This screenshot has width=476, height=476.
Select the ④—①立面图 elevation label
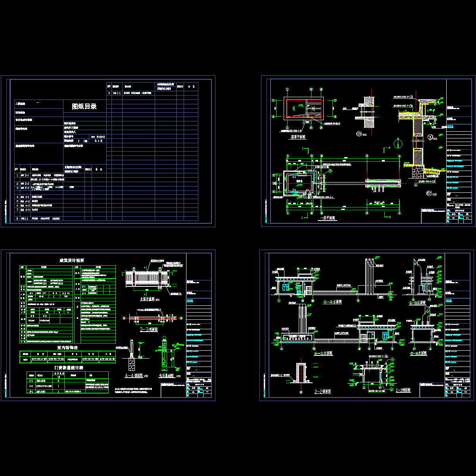click(323, 353)
